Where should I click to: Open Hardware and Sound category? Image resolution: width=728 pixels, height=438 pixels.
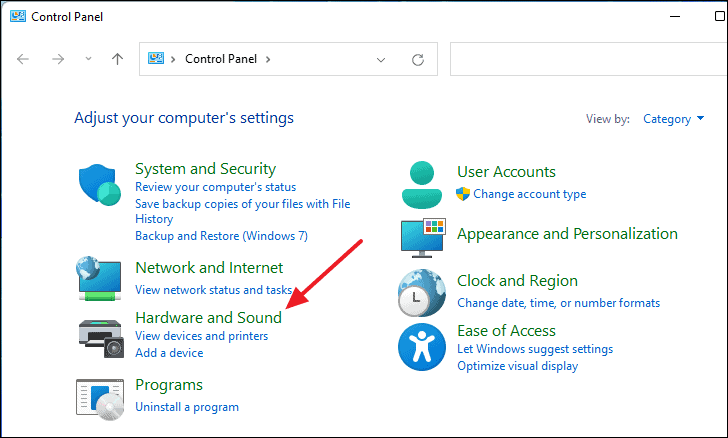pyautogui.click(x=208, y=317)
